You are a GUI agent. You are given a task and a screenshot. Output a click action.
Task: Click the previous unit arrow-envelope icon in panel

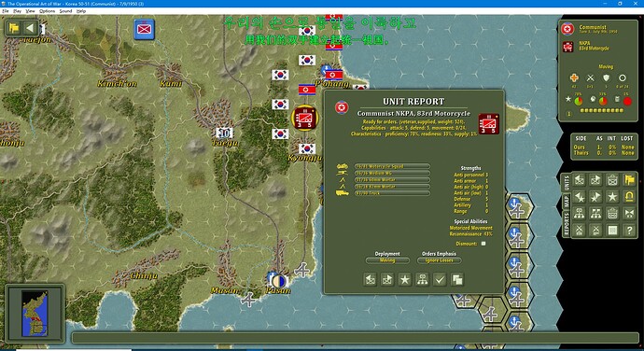[x=579, y=180]
